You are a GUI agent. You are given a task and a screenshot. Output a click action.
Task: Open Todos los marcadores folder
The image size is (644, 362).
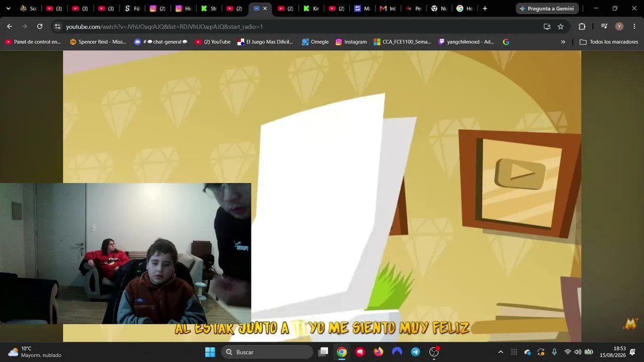pos(609,42)
